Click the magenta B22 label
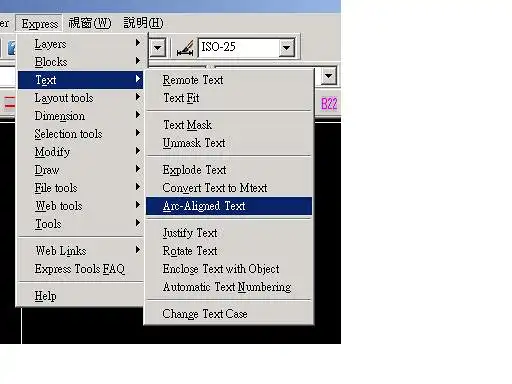Image resolution: width=512 pixels, height=384 pixels. [329, 104]
